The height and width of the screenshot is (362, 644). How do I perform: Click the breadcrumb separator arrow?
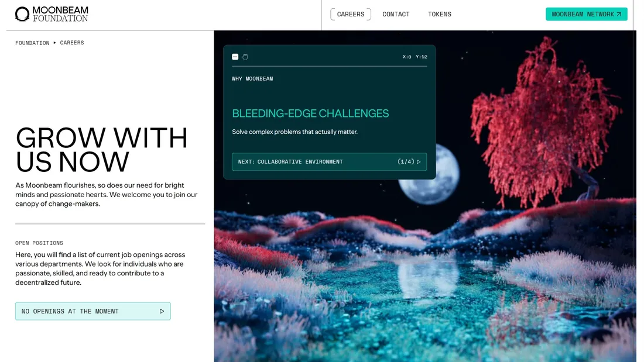[x=54, y=43]
